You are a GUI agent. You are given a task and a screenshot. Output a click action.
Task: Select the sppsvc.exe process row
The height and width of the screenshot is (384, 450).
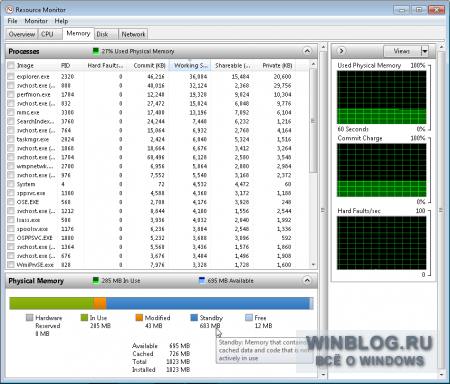157,193
